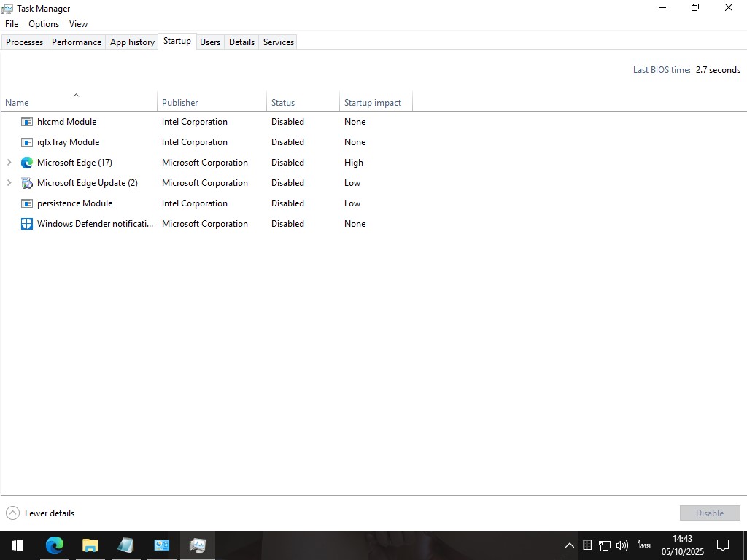Image resolution: width=747 pixels, height=560 pixels.
Task: Open the notification action center
Action: (x=723, y=545)
